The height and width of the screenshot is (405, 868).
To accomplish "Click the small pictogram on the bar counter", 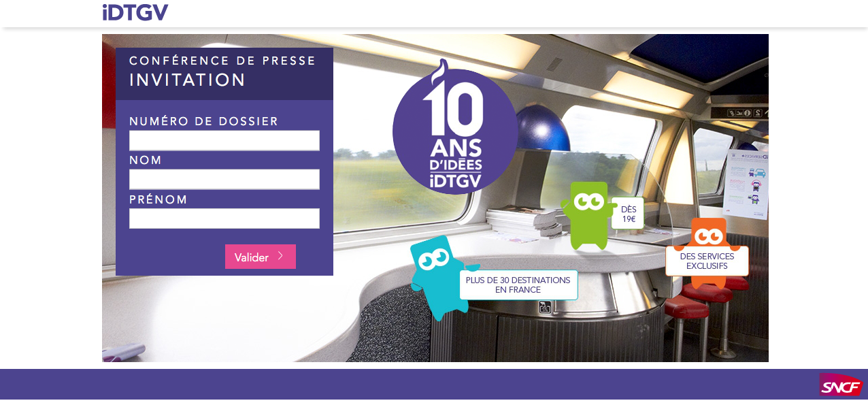I will 545,307.
